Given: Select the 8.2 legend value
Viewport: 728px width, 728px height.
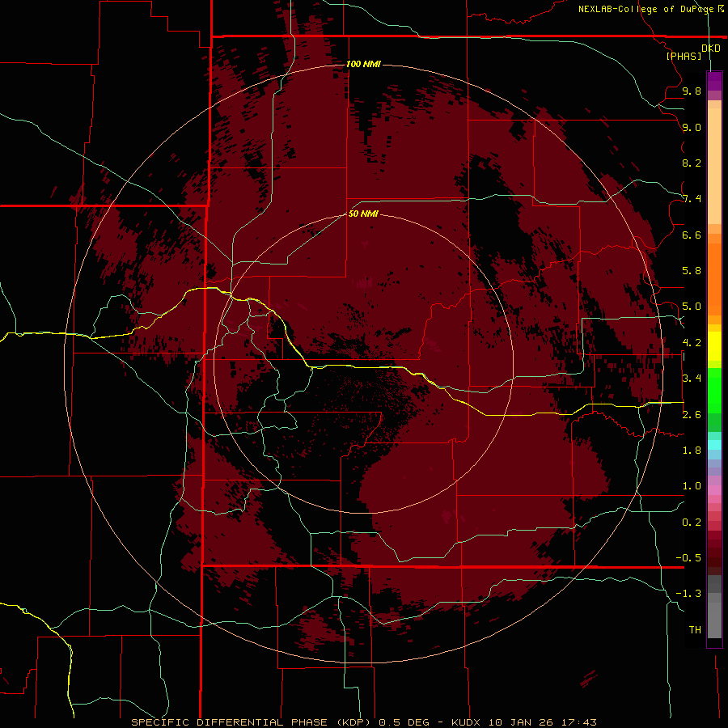Looking at the screenshot, I should 692,163.
